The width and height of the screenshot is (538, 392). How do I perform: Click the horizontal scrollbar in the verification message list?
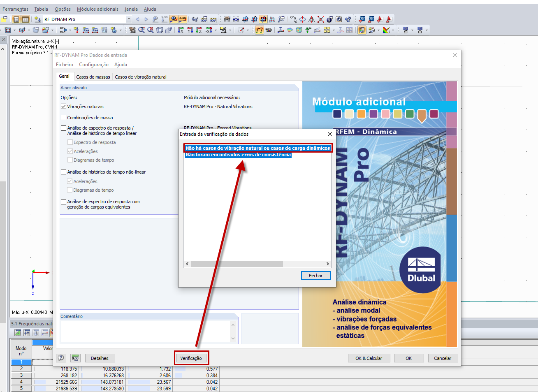click(x=237, y=264)
